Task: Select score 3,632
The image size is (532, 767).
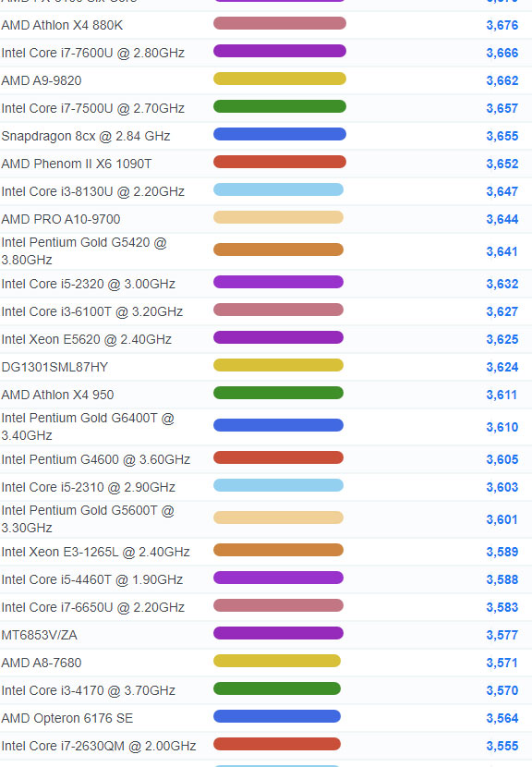Action: [x=502, y=285]
